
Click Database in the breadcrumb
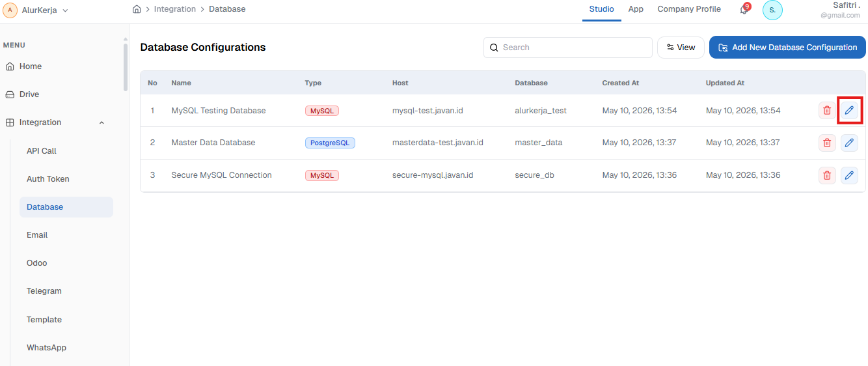click(x=227, y=9)
